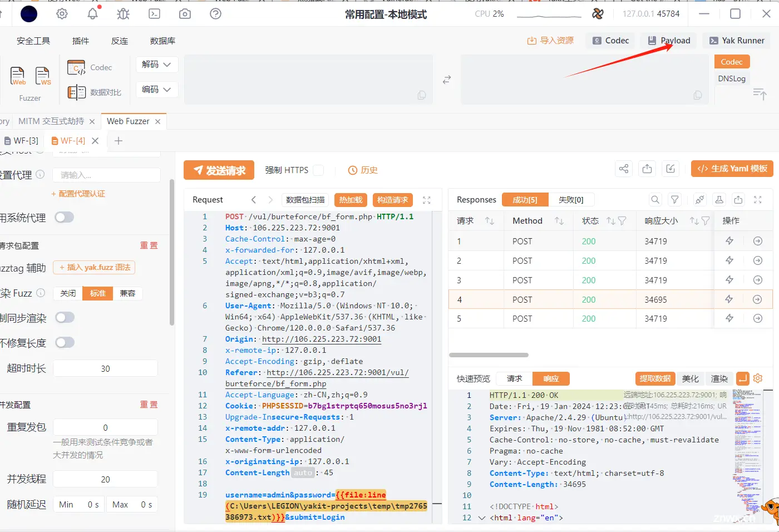This screenshot has width=779, height=532.
Task: Open the Web Fuzzer icon
Action: pos(18,76)
